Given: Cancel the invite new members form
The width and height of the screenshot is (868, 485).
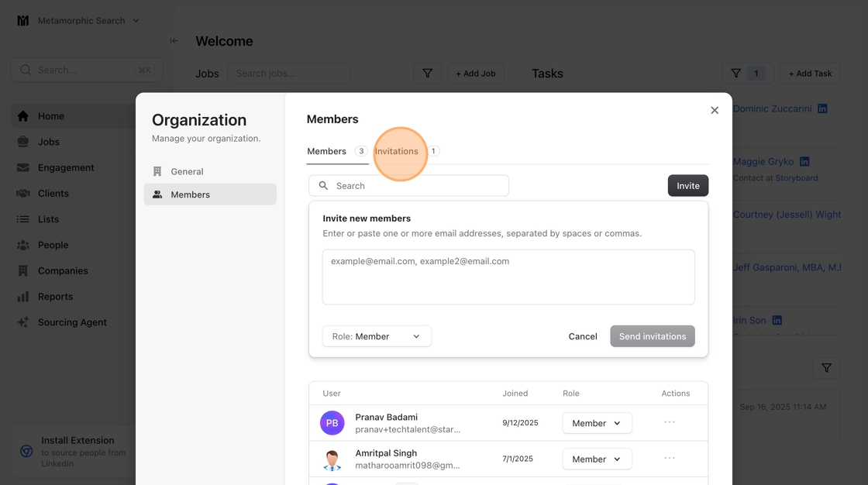Looking at the screenshot, I should (x=583, y=336).
